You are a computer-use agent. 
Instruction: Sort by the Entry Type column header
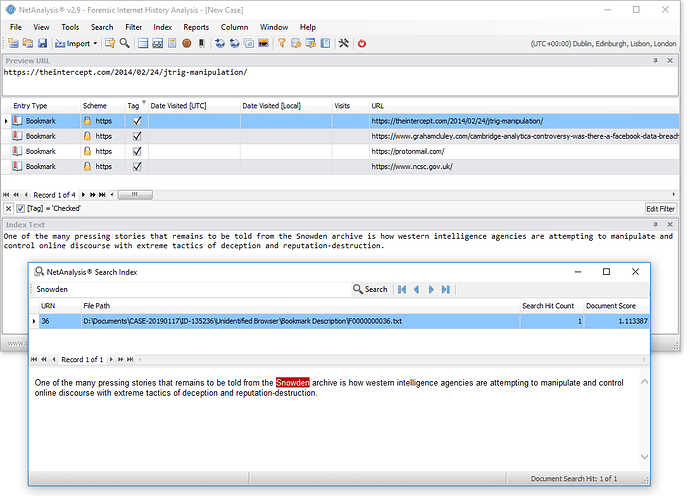click(45, 106)
